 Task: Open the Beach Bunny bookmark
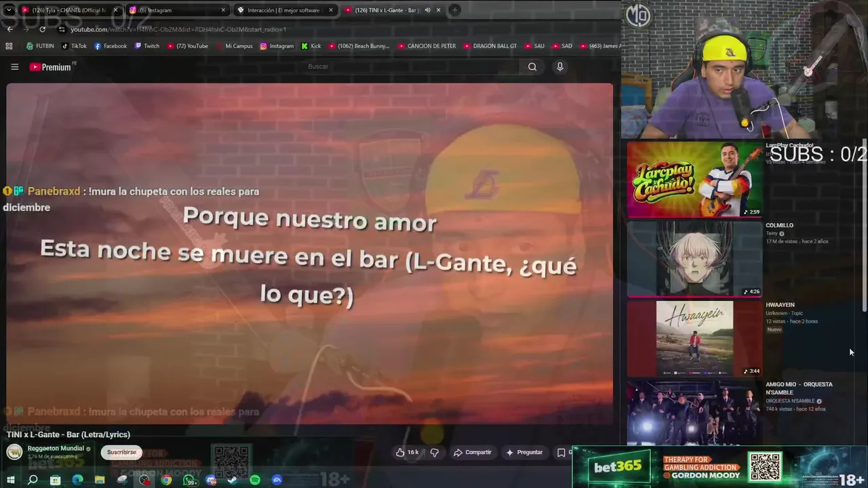(x=359, y=46)
